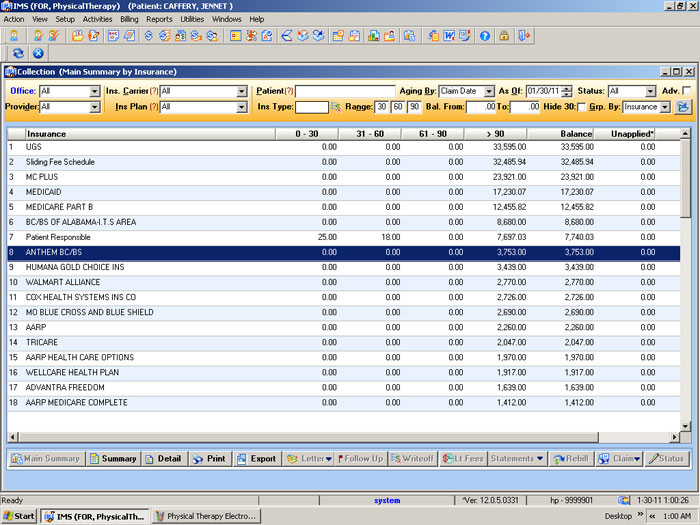The image size is (700, 525).
Task: Click the Follow Up button
Action: click(361, 458)
